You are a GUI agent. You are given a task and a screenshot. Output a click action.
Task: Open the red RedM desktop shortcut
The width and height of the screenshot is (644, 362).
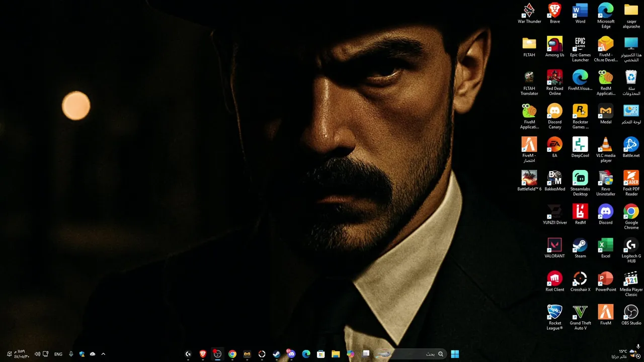[580, 214]
